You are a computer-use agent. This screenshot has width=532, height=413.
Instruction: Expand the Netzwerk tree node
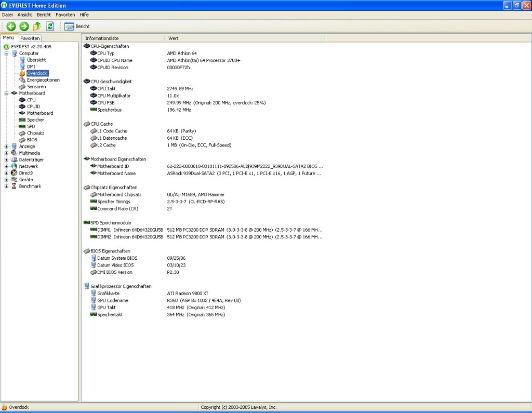6,166
